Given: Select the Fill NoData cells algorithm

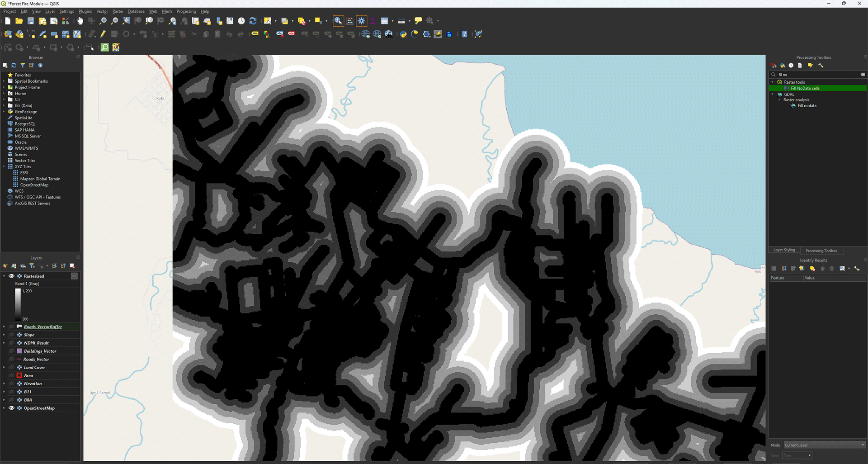Looking at the screenshot, I should coord(805,88).
